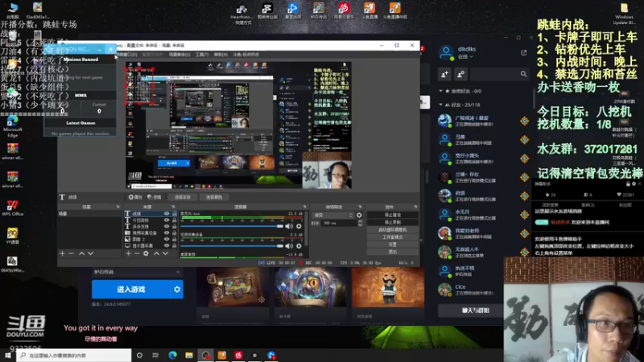This screenshot has width=644, height=362.
Task: Pop out the friends panel window icon
Action: click(524, 52)
